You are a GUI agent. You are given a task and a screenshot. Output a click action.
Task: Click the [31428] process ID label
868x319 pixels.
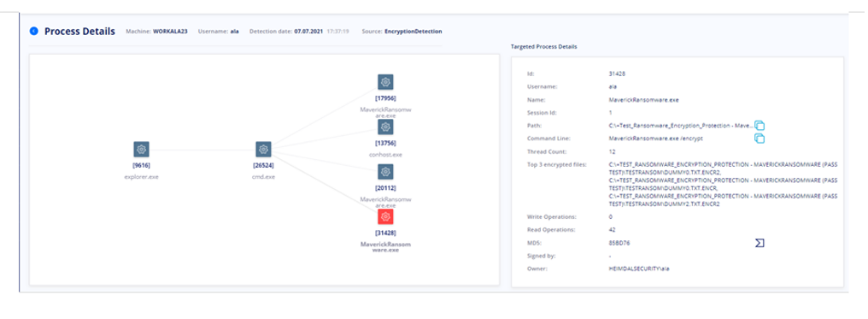tap(385, 233)
